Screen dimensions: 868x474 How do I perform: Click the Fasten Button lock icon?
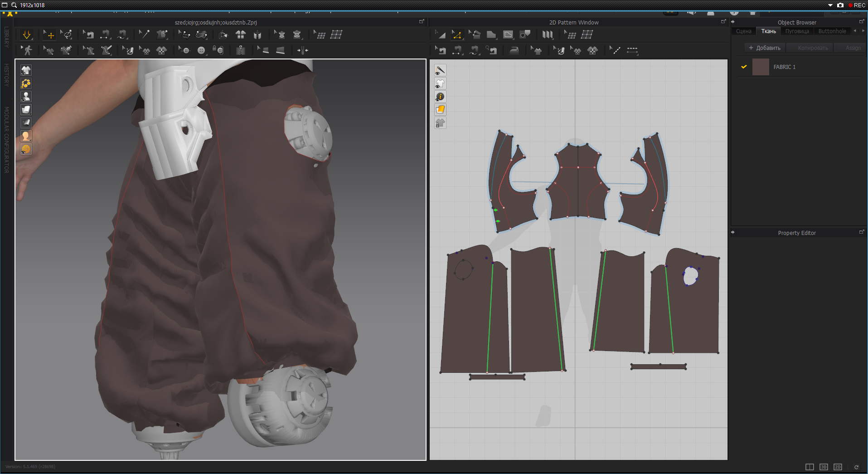click(218, 50)
